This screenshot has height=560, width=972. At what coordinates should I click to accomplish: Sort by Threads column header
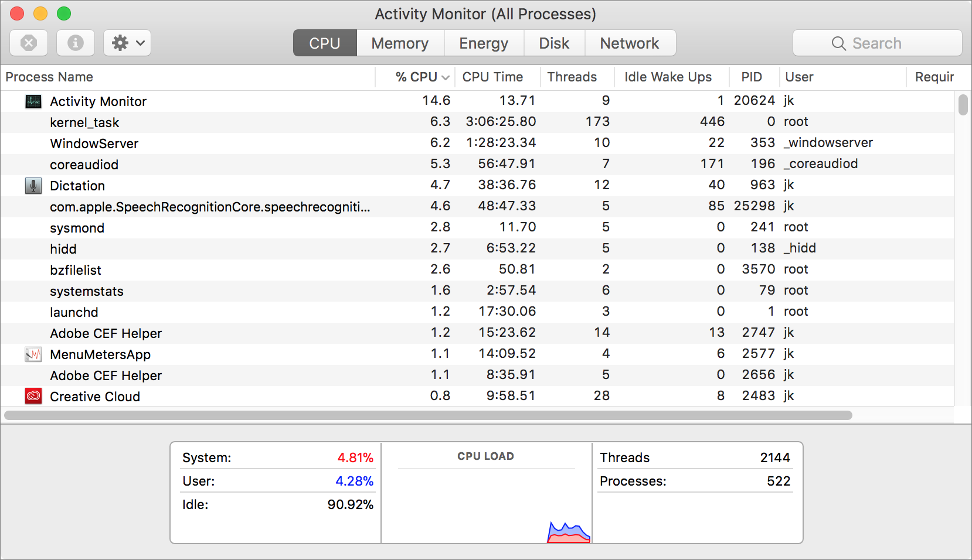(x=577, y=77)
